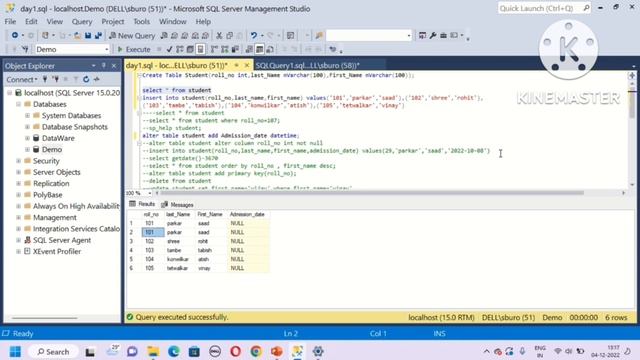The height and width of the screenshot is (360, 640).
Task: Click the taskbar Search box
Action: click(x=53, y=351)
